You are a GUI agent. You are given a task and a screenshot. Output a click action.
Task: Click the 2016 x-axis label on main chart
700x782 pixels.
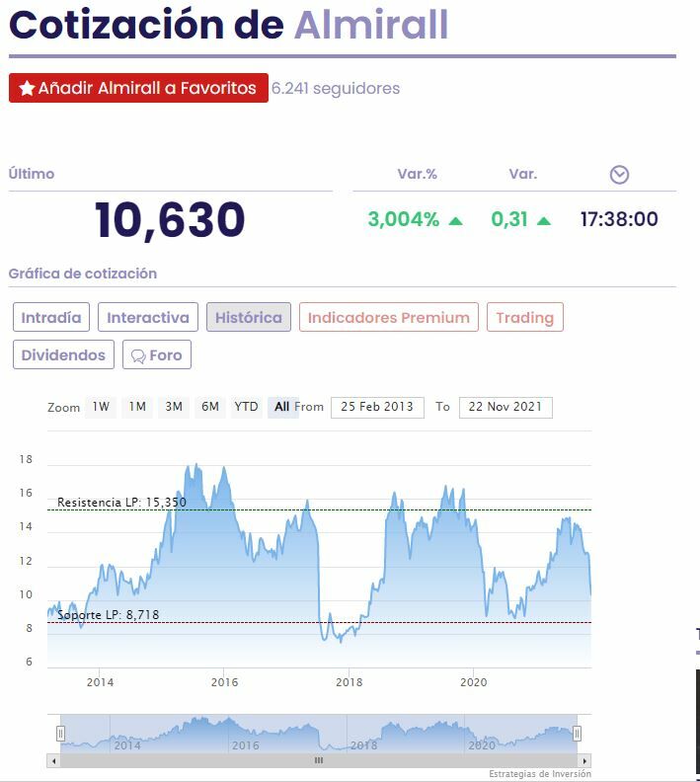[224, 682]
